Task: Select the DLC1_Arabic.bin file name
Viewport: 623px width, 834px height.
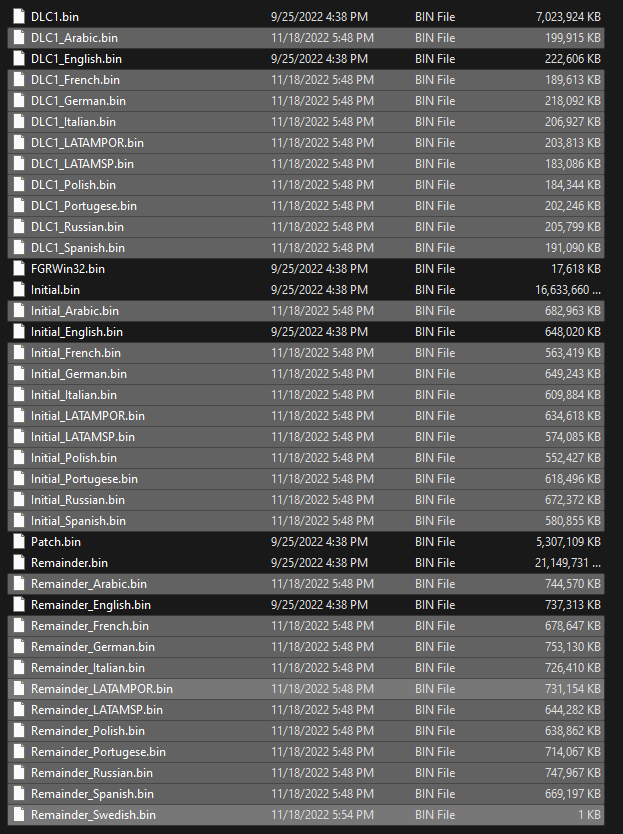Action: pyautogui.click(x=74, y=38)
